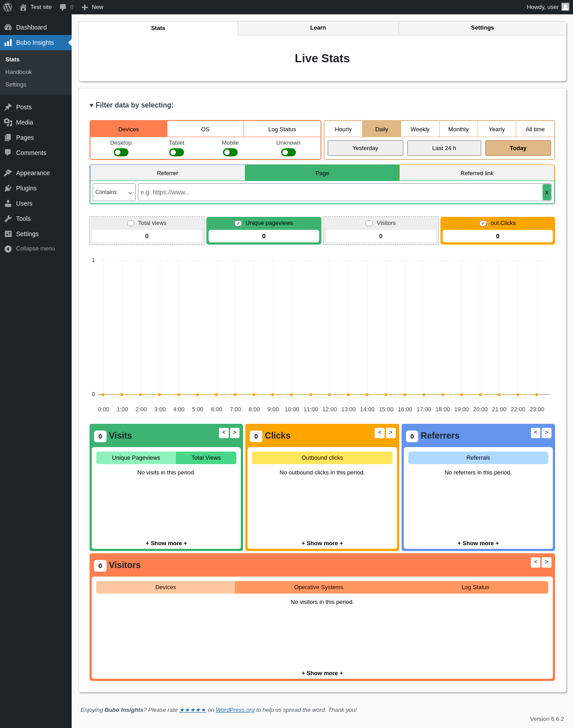Toggle the Unknown device switch

[x=288, y=152]
